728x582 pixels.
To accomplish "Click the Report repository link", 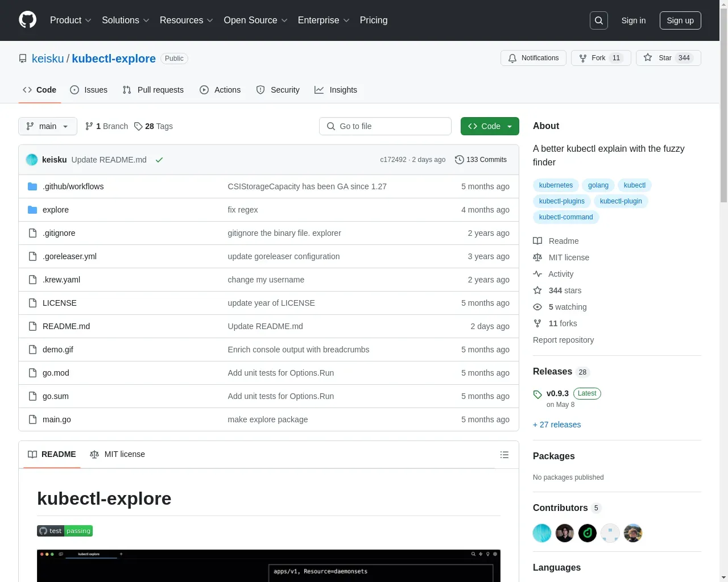I will 563,340.
